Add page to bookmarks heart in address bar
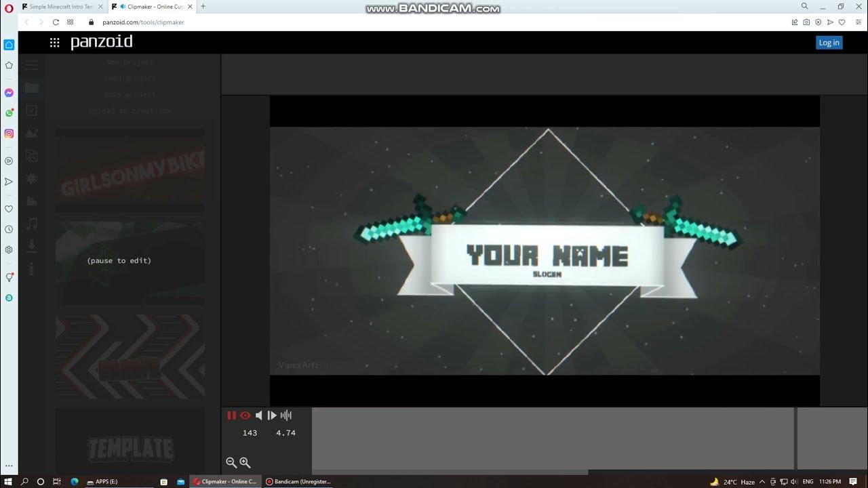Viewport: 868px width, 488px height. point(842,22)
